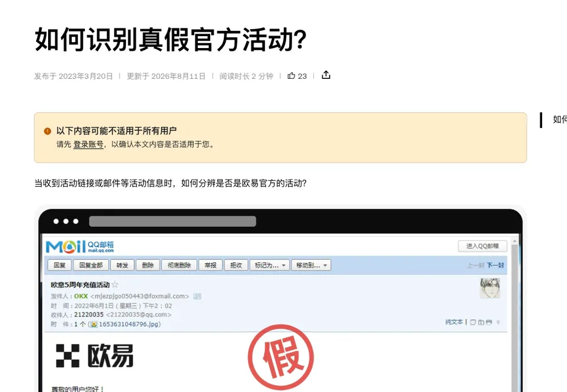Open the 移动到... dropdown
Viewport: 567px width, 392px height.
point(311,265)
